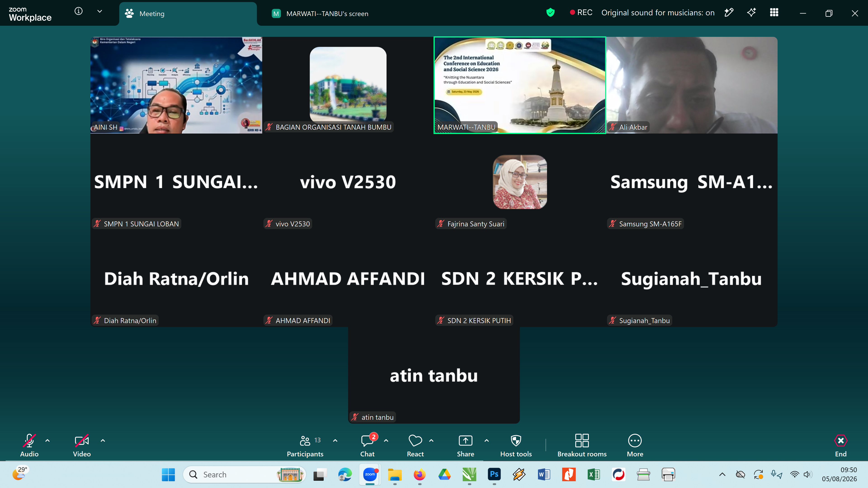The width and height of the screenshot is (868, 488).
Task: Click the Share screen button
Action: click(465, 445)
